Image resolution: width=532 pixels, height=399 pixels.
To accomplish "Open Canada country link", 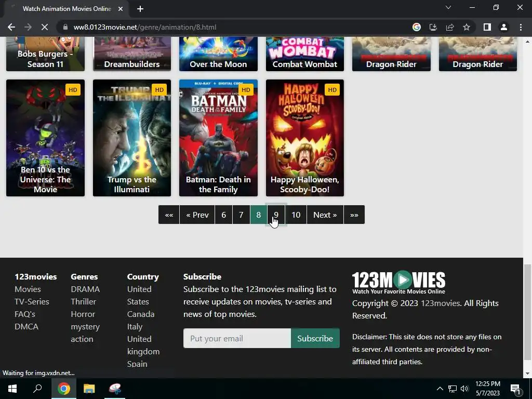I will point(141,314).
